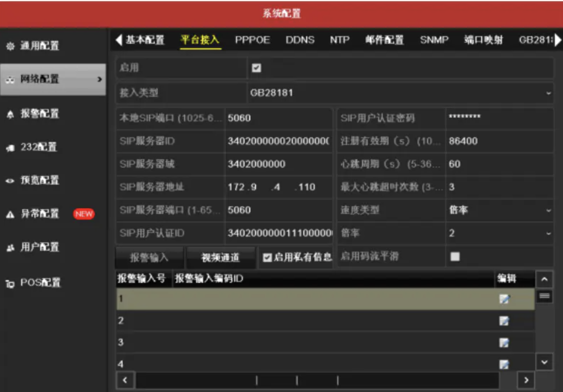
Task: Open the 倍率 dropdown showing 2
Action: [500, 233]
